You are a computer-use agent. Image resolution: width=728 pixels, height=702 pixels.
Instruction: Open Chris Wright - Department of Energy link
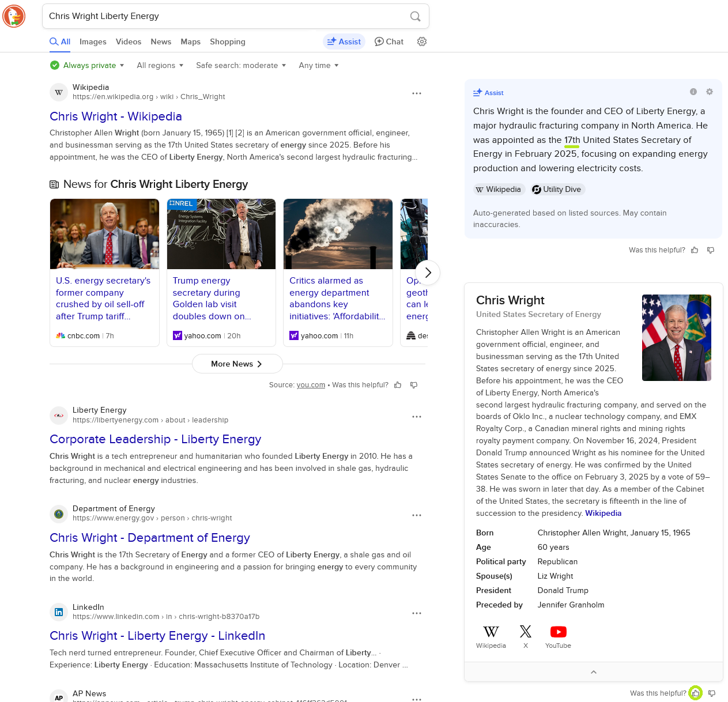150,538
